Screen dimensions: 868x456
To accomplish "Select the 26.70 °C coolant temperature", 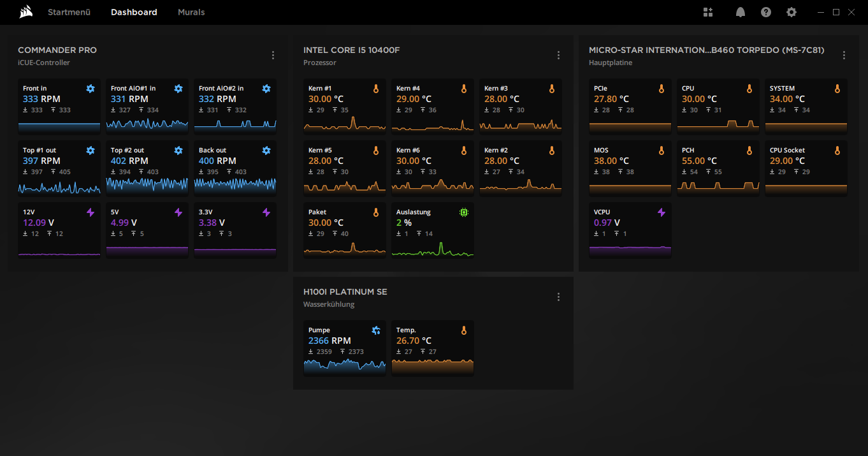I will pyautogui.click(x=414, y=341).
